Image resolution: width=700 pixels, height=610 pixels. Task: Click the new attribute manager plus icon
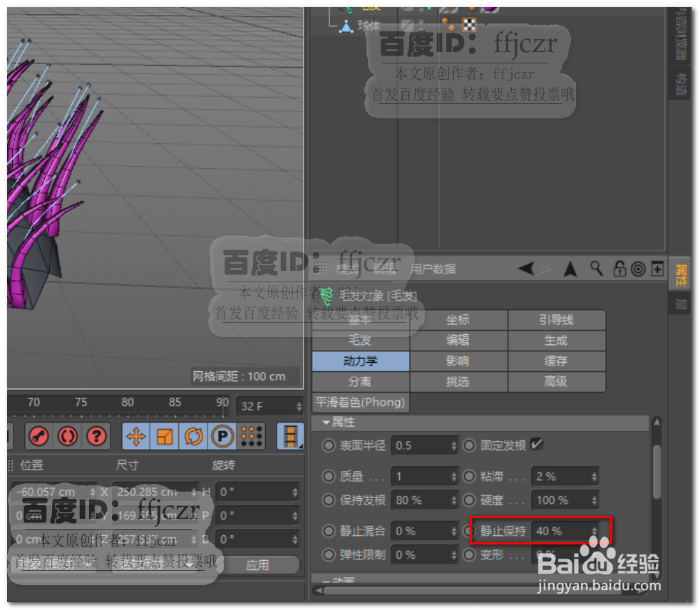click(x=657, y=269)
